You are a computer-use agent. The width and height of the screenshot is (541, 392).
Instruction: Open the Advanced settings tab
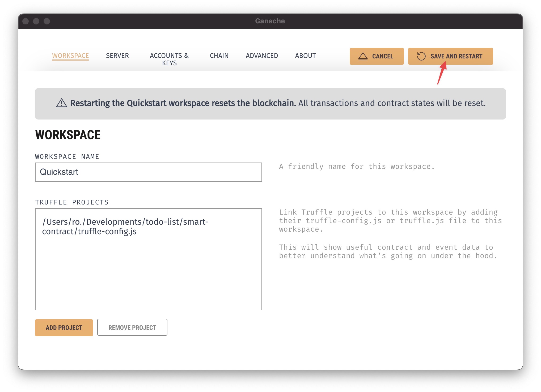click(262, 56)
